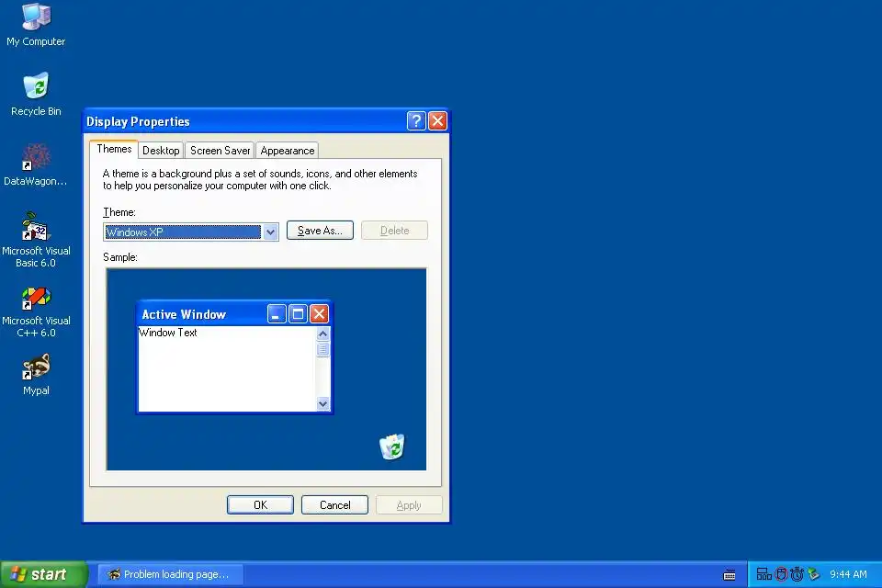Click sample window scroll up arrow
This screenshot has width=882, height=588.
click(322, 334)
